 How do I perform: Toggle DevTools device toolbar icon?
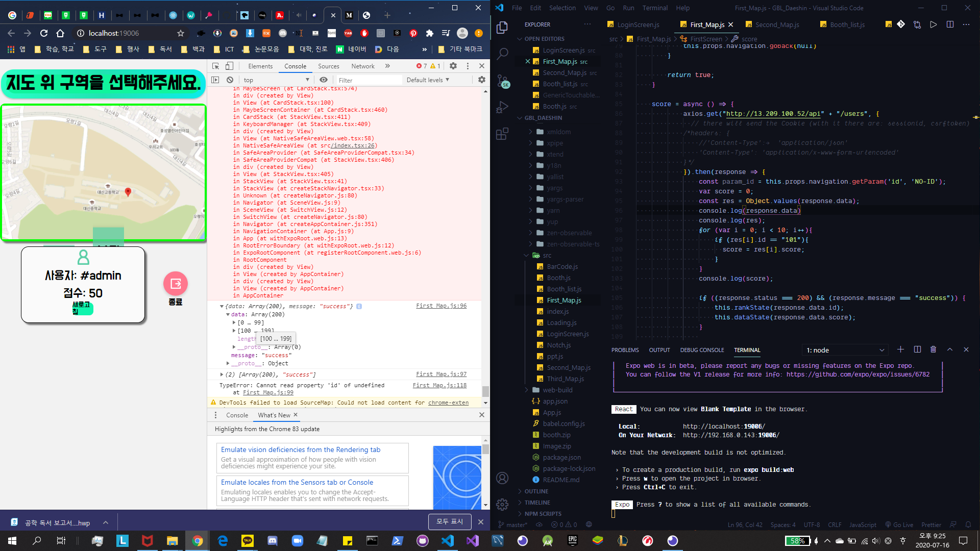[x=229, y=66]
